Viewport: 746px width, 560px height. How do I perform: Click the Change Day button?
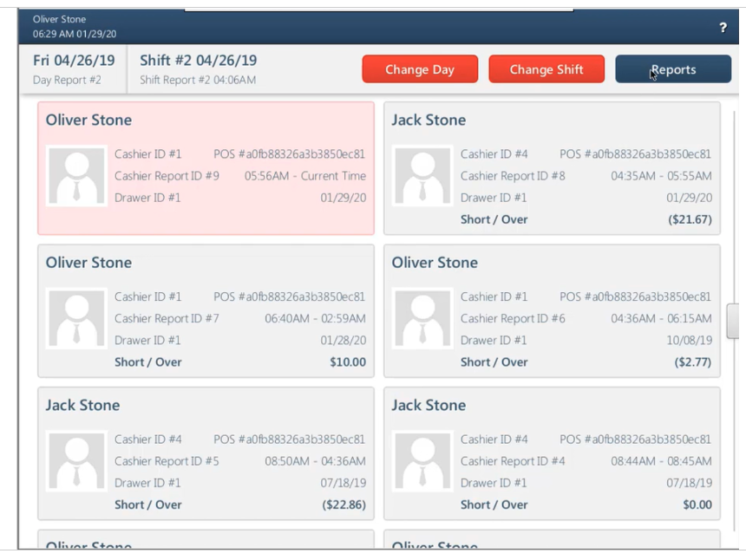(x=420, y=68)
